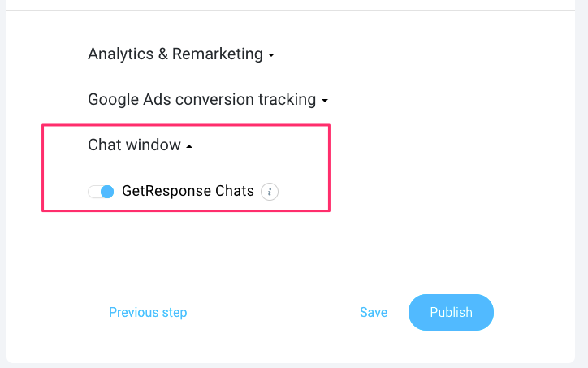Image resolution: width=588 pixels, height=368 pixels.
Task: Click the Save link next to Publish
Action: point(374,312)
